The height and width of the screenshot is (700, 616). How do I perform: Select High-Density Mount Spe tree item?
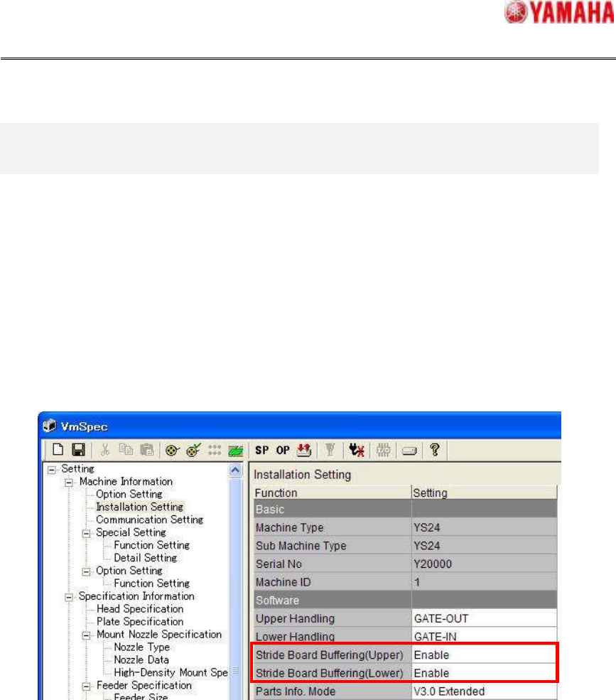[171, 672]
